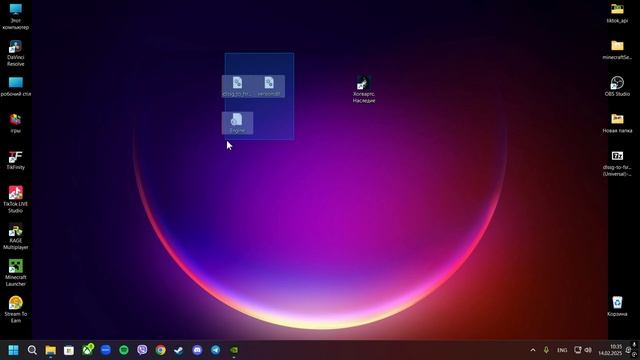Select the Хогвартс. Наследие shortcut
Screen dimensions: 640x360
point(364,90)
